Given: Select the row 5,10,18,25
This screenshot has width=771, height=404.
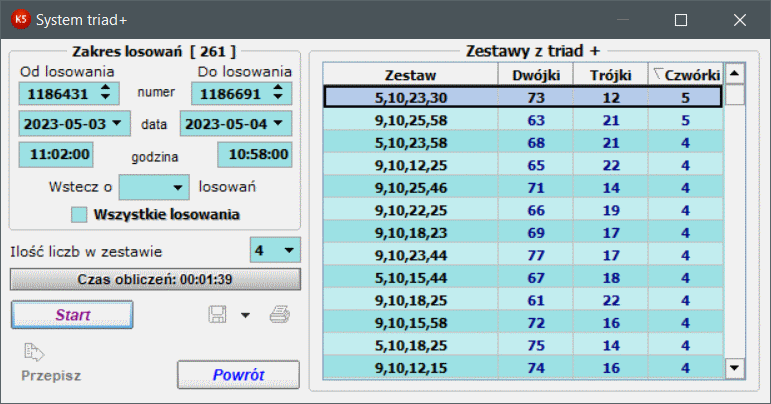Looking at the screenshot, I should pyautogui.click(x=523, y=346).
